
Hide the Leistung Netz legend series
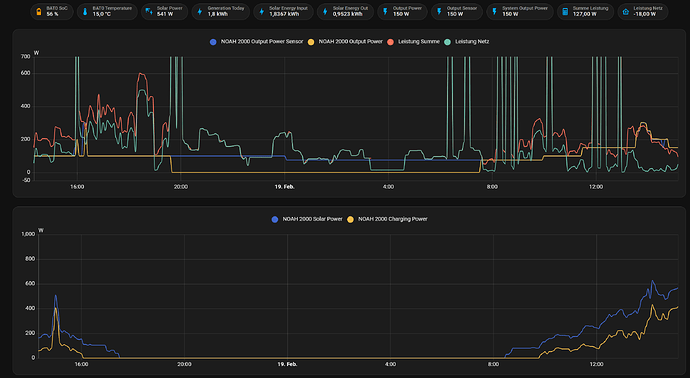tap(467, 42)
